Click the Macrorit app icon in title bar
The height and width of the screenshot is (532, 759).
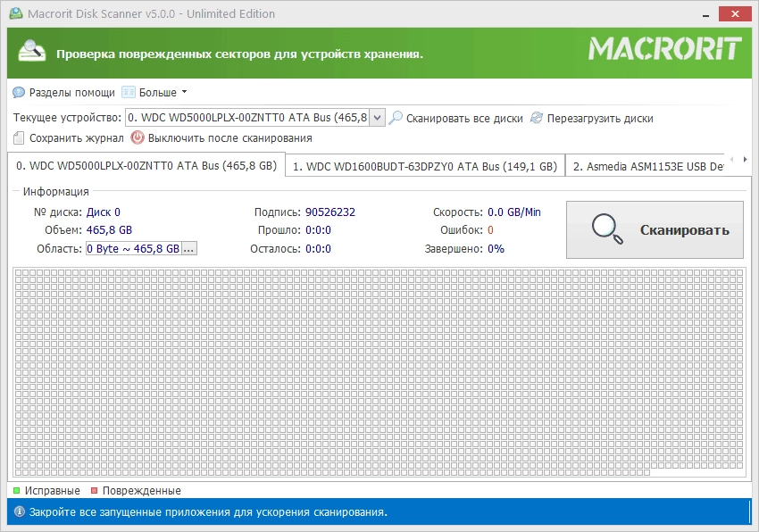(x=16, y=13)
